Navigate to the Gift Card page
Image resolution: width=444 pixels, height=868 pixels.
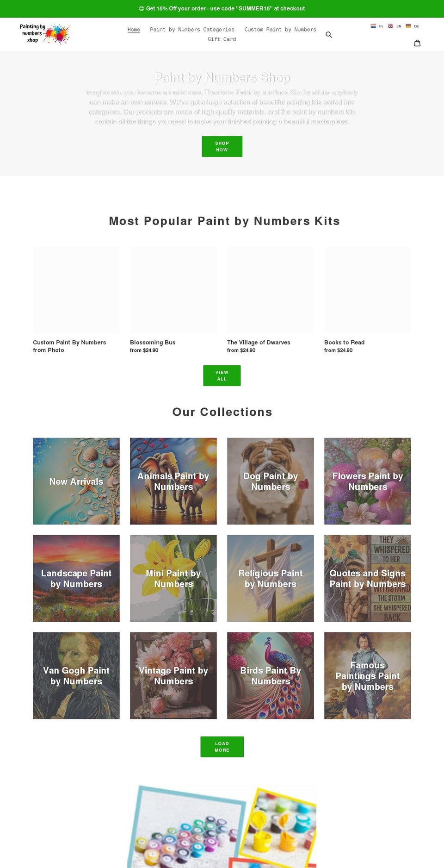click(x=222, y=39)
